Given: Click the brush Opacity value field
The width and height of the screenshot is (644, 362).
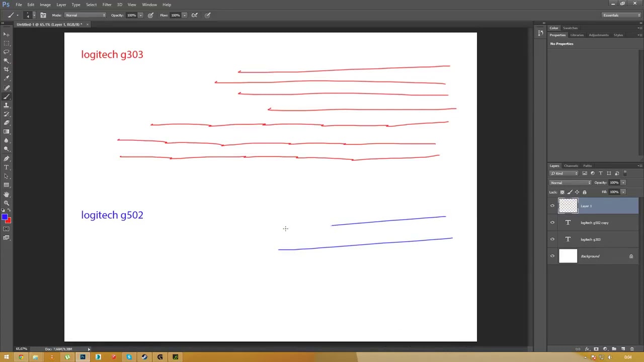Looking at the screenshot, I should (x=131, y=15).
